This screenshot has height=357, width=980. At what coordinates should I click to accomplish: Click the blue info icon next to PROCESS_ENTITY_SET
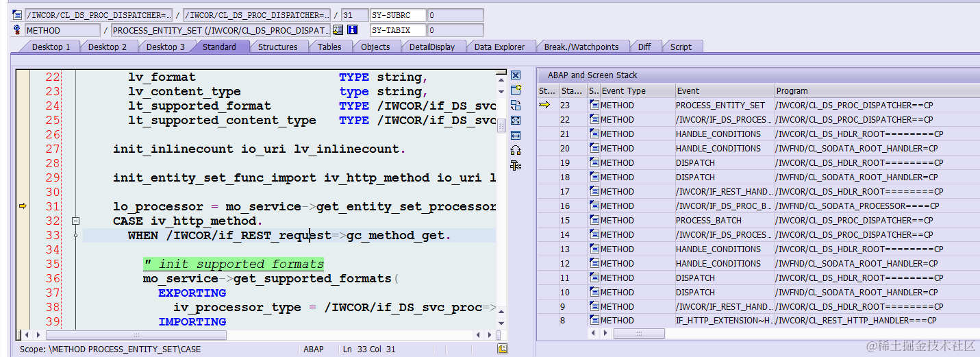click(x=352, y=30)
